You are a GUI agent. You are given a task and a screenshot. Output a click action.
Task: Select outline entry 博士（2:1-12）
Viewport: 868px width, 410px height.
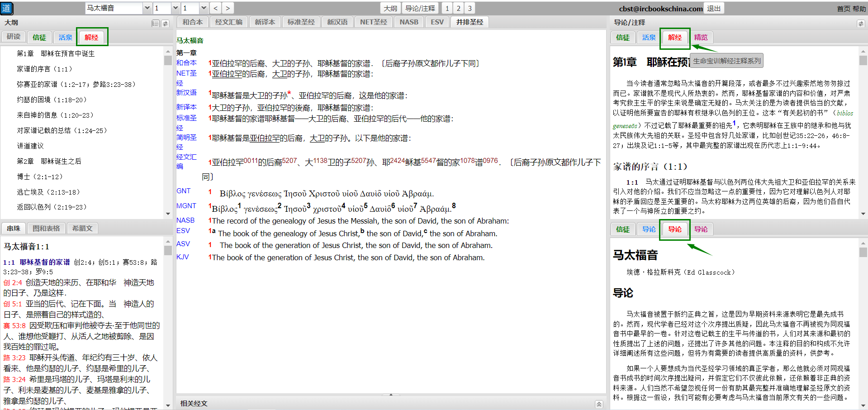pos(39,176)
